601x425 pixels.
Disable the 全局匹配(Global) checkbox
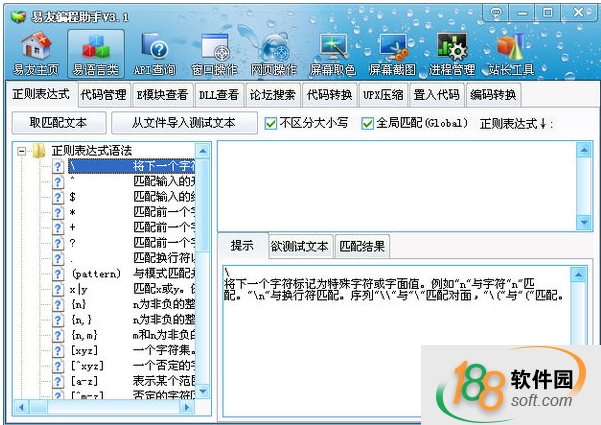tap(368, 124)
